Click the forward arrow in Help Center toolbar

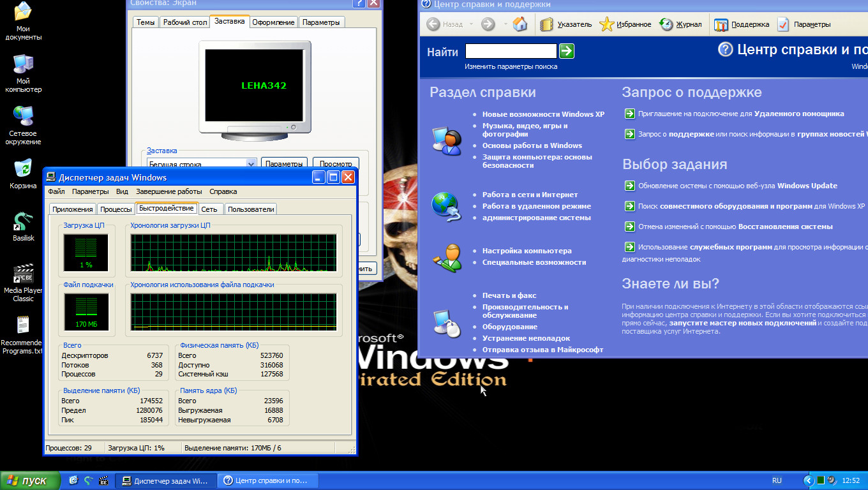coord(488,24)
